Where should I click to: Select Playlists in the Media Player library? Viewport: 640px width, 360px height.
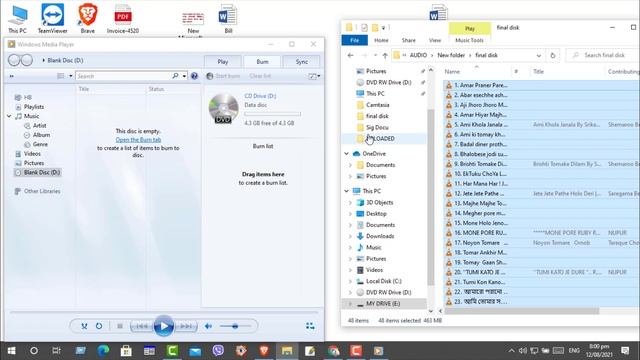pos(34,107)
